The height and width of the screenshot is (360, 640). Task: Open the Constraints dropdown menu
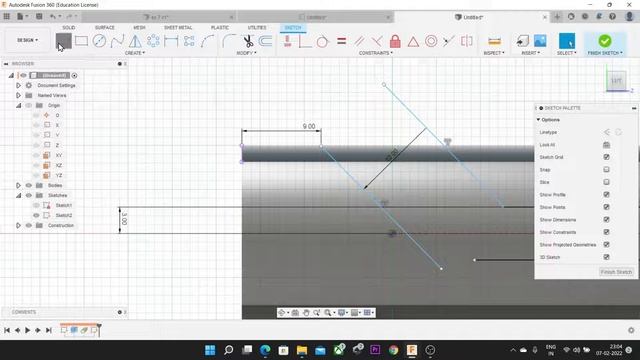376,53
